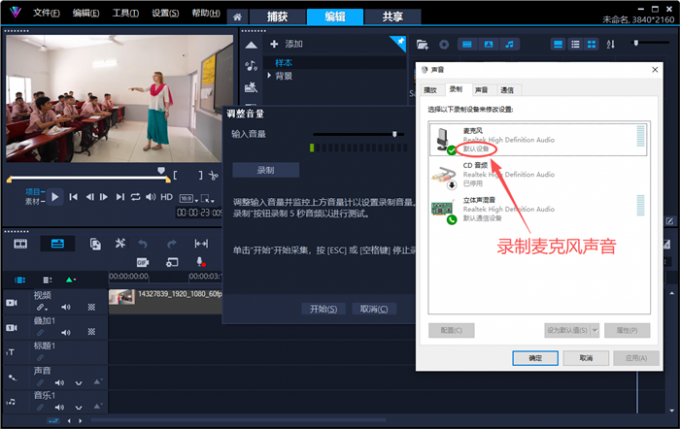Open the preview resize/crop dropdown
The width and height of the screenshot is (680, 429).
(207, 199)
